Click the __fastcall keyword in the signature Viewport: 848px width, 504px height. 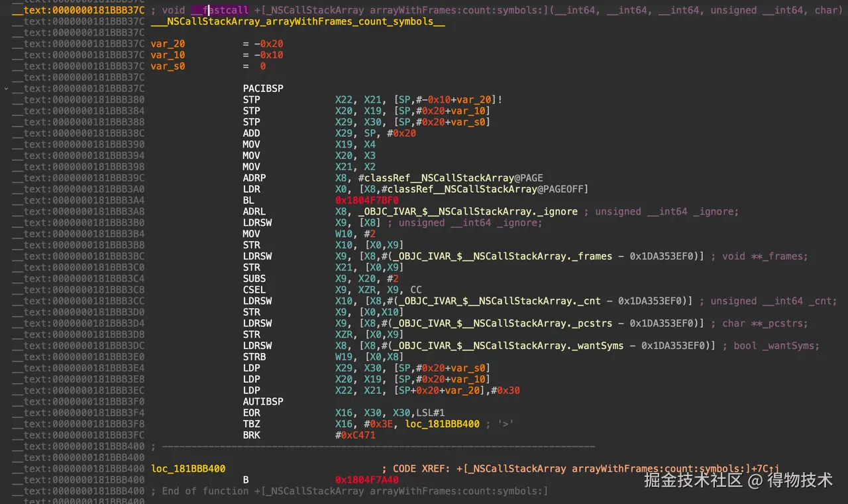[x=219, y=10]
